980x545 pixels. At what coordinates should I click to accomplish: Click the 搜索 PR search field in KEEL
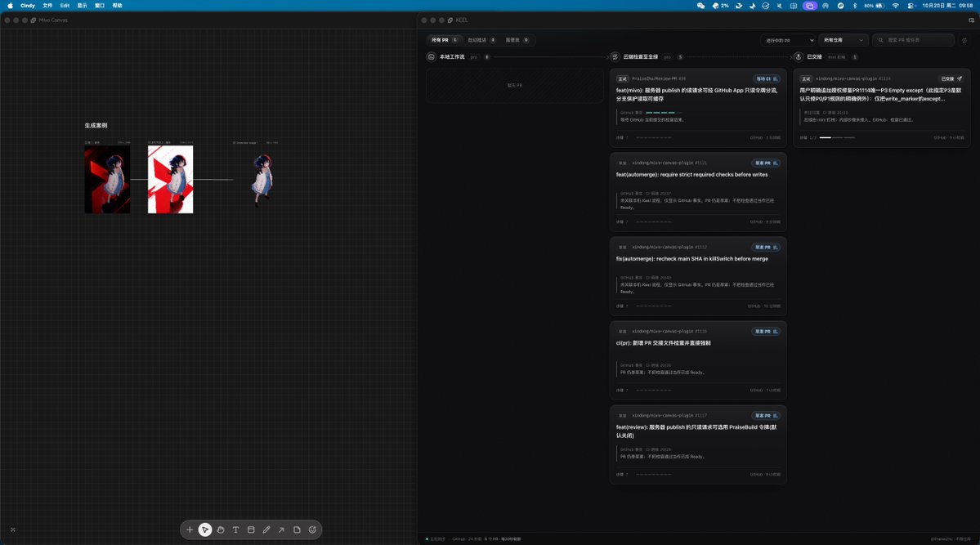click(913, 40)
